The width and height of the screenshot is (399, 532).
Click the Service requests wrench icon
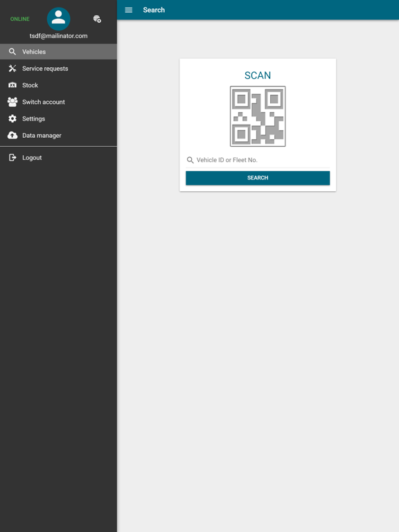pyautogui.click(x=12, y=69)
